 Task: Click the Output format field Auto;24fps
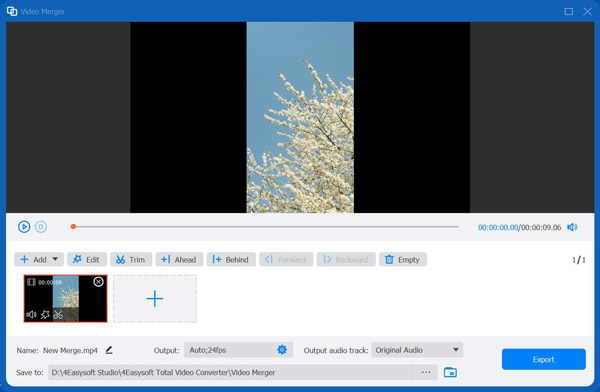coord(238,350)
